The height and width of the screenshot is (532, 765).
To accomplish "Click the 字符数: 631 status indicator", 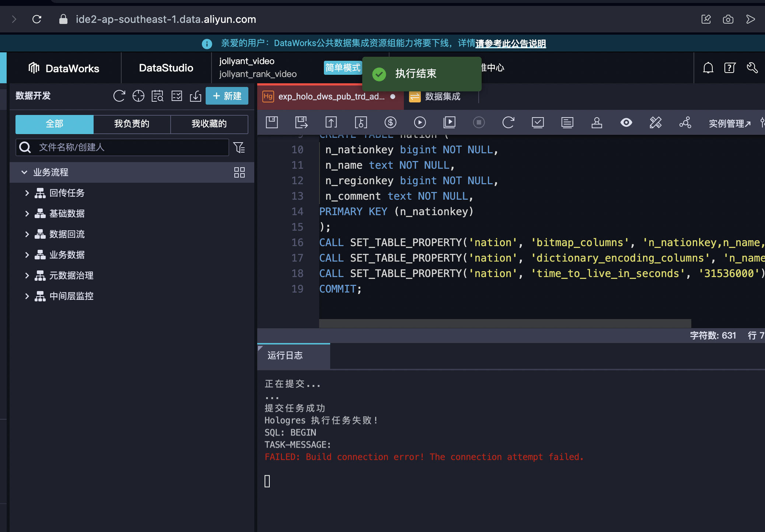I will 713,336.
